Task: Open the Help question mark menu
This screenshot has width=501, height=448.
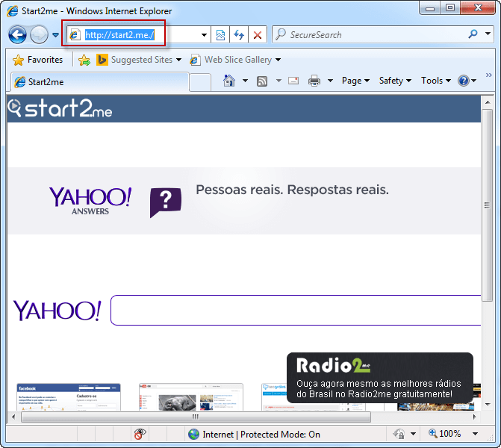Action: [467, 81]
